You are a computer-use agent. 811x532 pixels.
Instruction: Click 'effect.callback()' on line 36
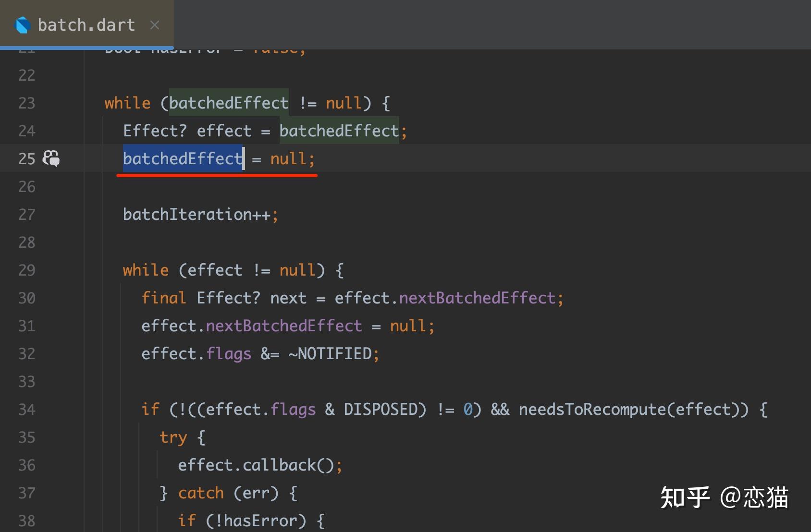256,465
